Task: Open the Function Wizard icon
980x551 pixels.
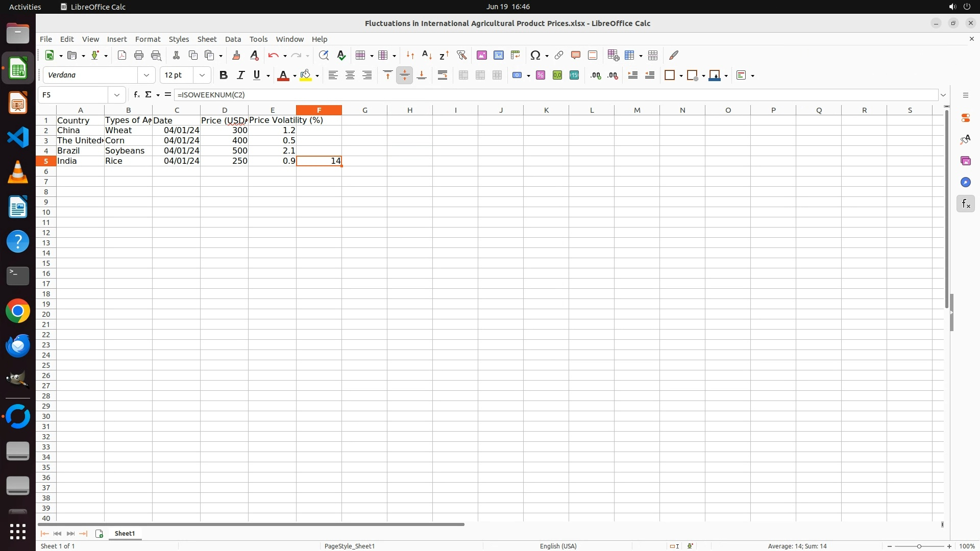Action: 136,95
